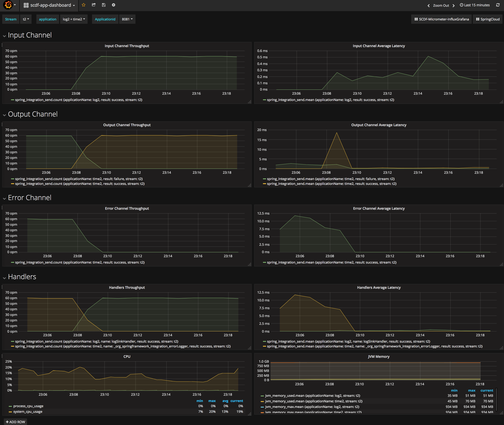Click the ADD ROW button

click(x=15, y=422)
